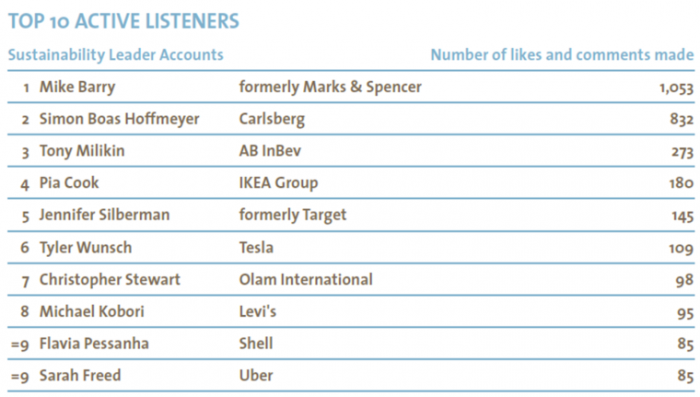Select the Carlsberg company label
Viewport: 700px width, 397px height.
[272, 119]
